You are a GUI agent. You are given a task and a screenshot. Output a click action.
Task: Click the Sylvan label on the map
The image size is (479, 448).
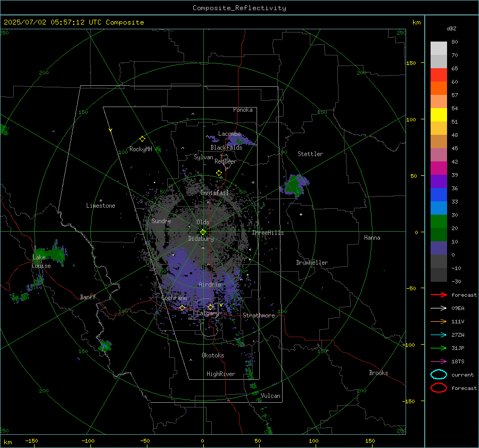(x=203, y=157)
